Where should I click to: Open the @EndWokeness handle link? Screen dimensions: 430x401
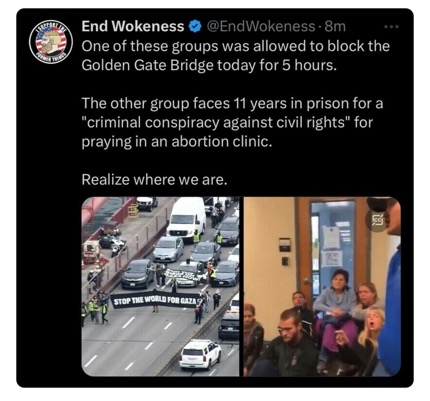(x=261, y=26)
